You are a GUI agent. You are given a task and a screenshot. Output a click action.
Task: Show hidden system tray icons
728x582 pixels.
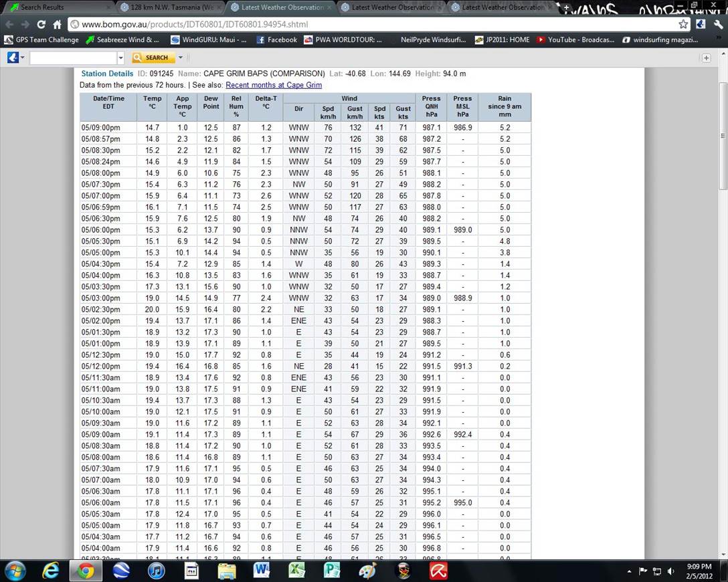(629, 571)
